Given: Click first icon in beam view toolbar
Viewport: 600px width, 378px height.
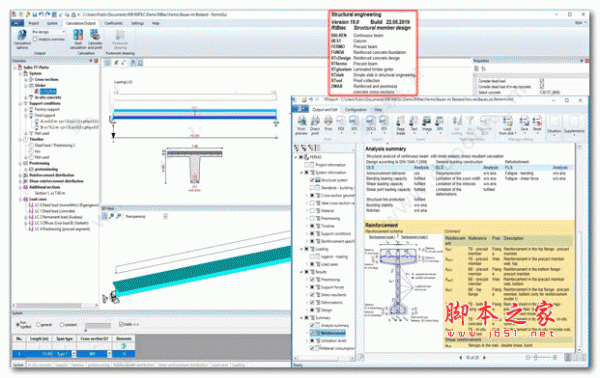Looking at the screenshot, I should tap(108, 63).
